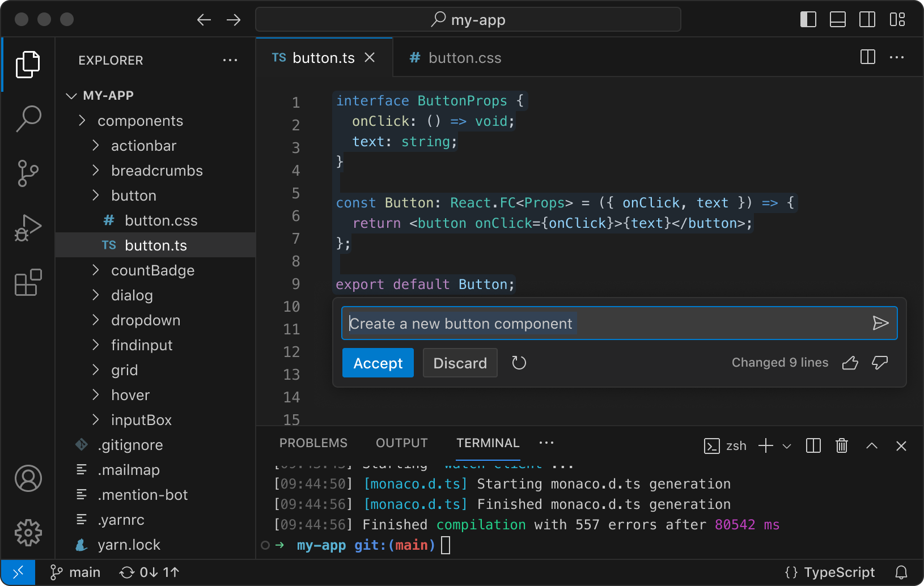Switch to the PROBLEMS tab

click(x=313, y=443)
